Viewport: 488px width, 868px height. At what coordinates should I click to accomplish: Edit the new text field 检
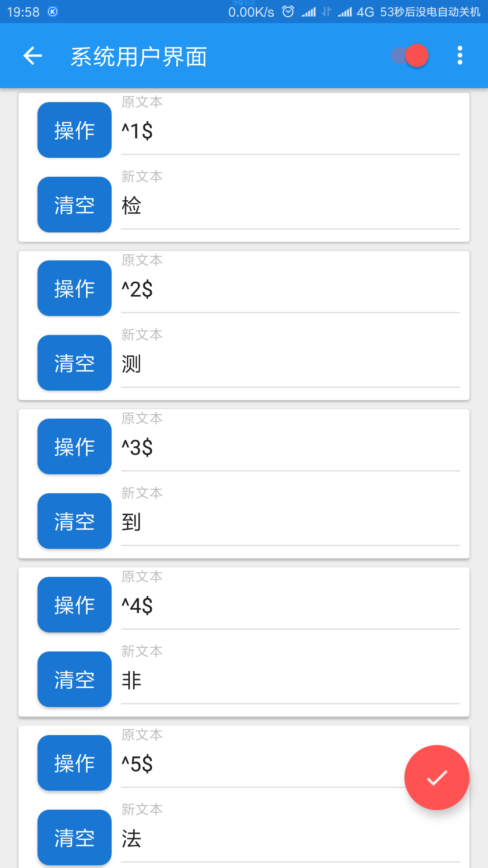pyautogui.click(x=290, y=206)
